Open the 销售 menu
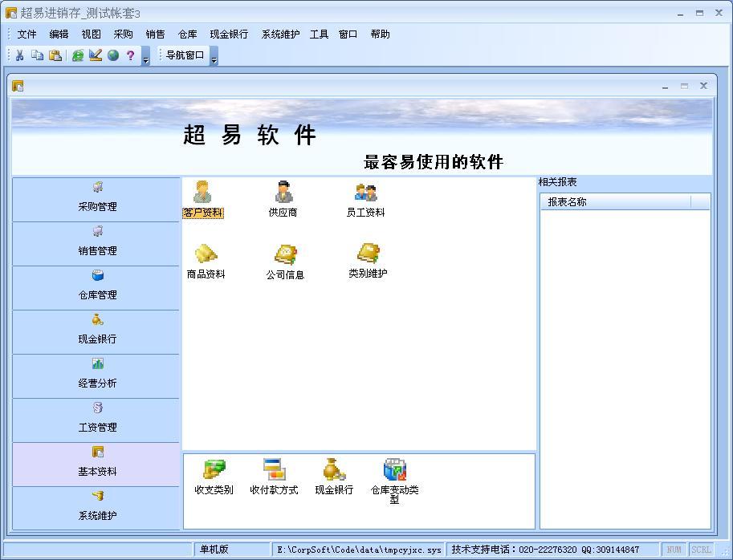733x560 pixels. point(155,34)
